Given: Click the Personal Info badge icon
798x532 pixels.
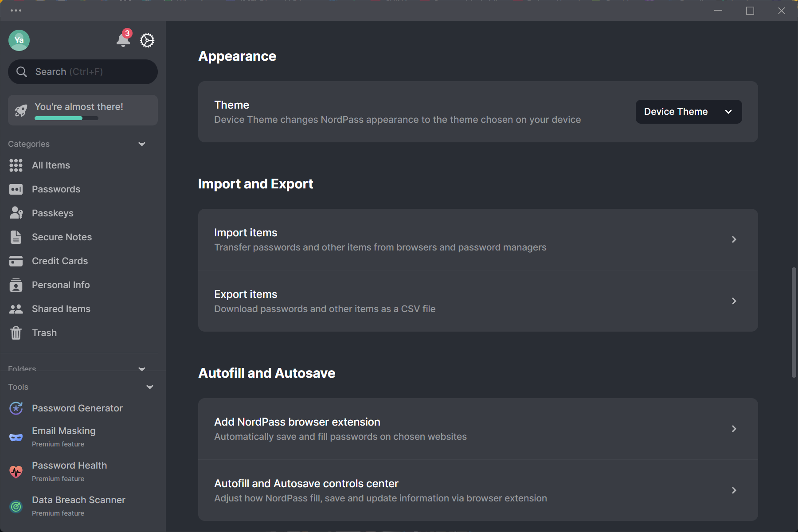Looking at the screenshot, I should pos(16,285).
